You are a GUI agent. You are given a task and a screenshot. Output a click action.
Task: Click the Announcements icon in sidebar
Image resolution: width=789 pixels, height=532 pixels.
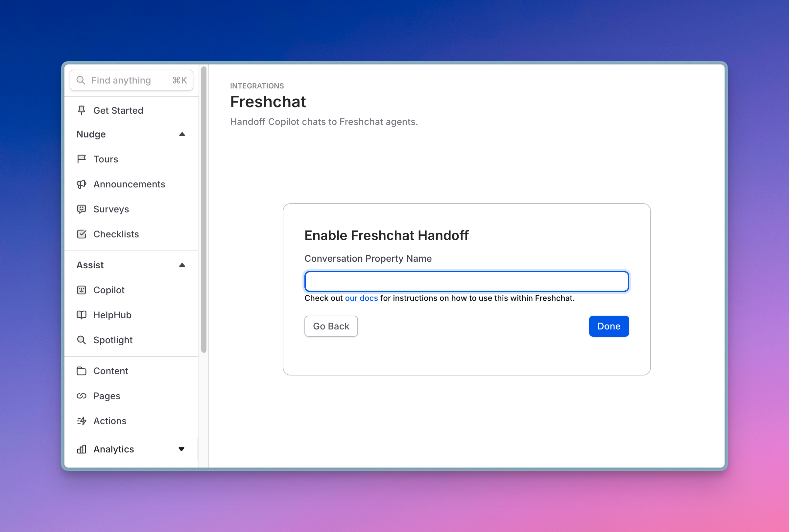point(81,184)
